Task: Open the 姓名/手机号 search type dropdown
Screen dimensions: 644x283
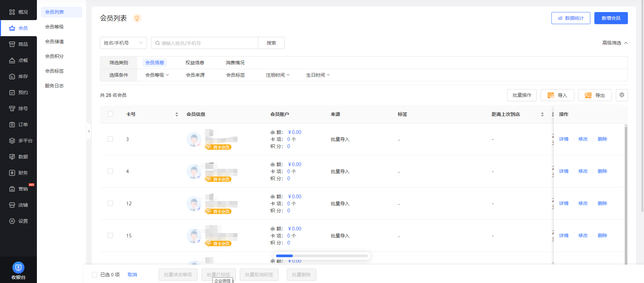Action: [x=123, y=43]
